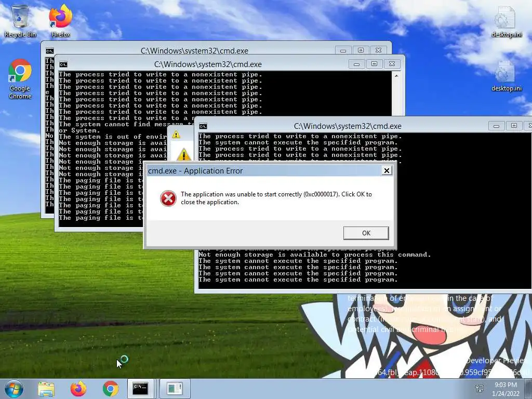Maximize the front cmd.exe window

(x=514, y=126)
